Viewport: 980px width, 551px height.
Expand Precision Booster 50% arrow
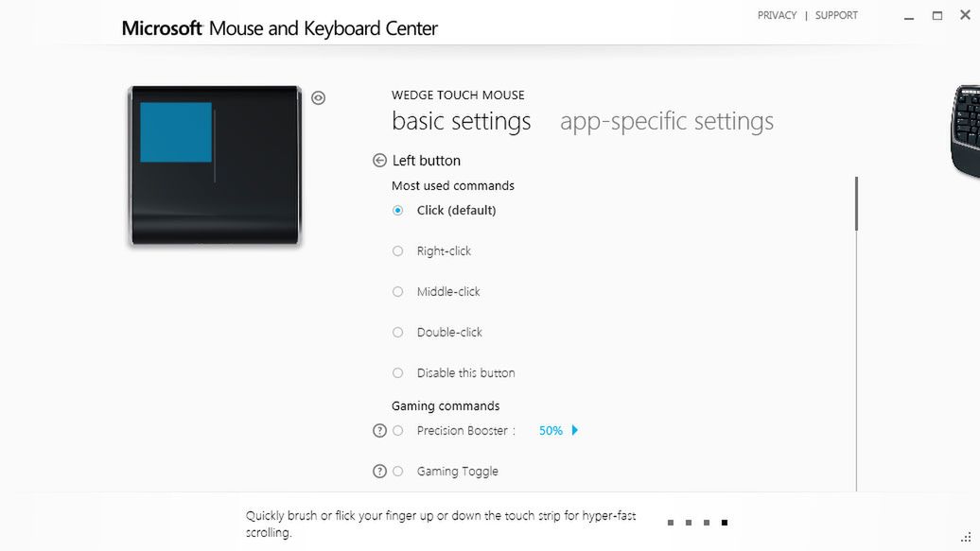575,431
